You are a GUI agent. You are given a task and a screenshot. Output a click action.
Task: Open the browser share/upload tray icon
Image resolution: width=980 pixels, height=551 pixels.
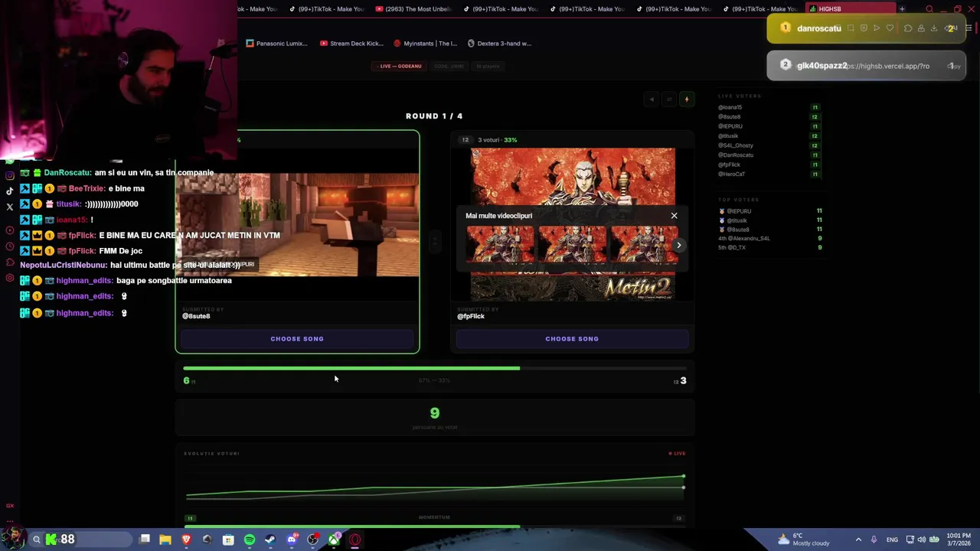921,28
